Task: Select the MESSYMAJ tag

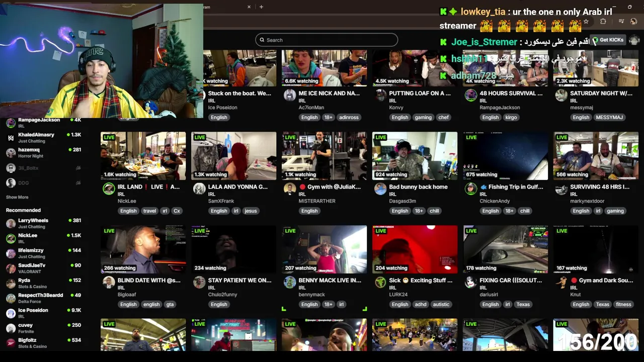Action: point(609,117)
